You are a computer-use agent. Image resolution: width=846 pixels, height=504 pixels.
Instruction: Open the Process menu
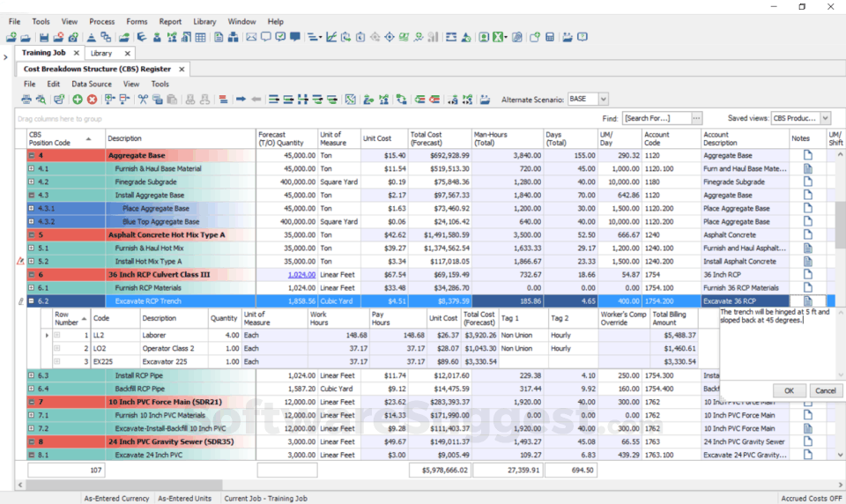tap(101, 21)
